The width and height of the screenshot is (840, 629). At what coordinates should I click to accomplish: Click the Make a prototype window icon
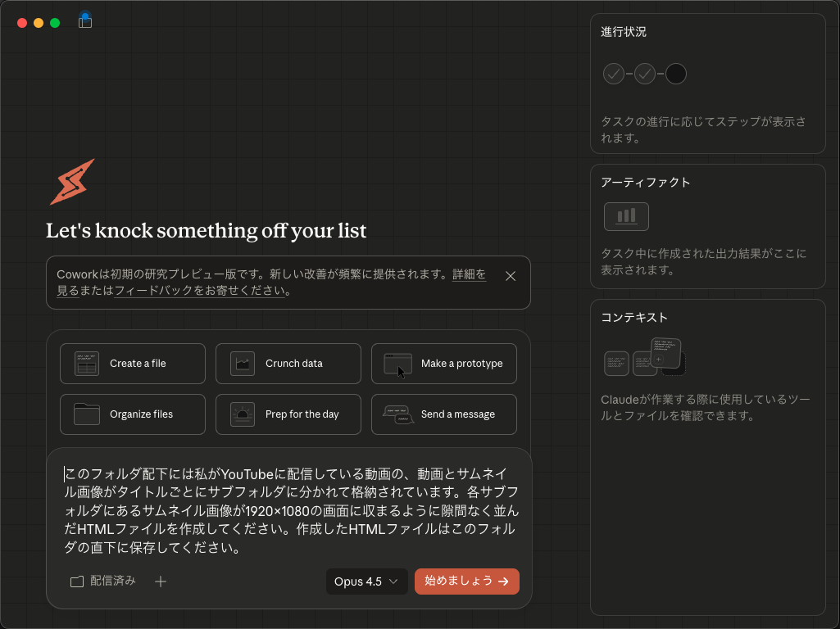tap(398, 364)
